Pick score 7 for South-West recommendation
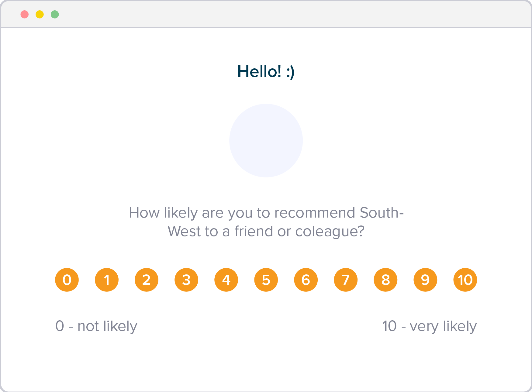Viewport: 532px width, 392px height. pos(346,280)
